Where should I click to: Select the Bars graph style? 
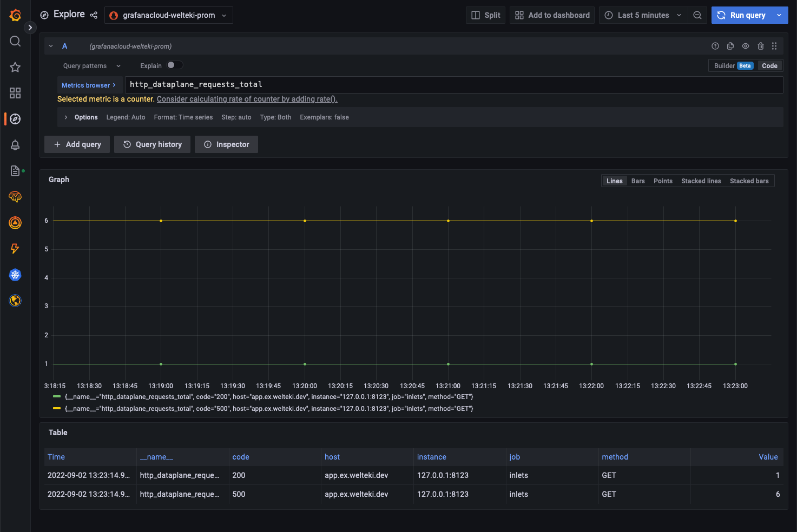638,181
